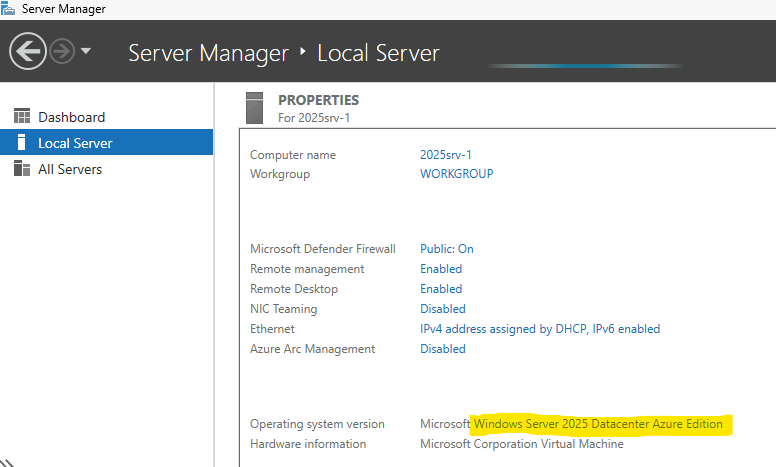Select the Local Server icon in sidebar
This screenshot has height=467, width=776.
point(21,142)
